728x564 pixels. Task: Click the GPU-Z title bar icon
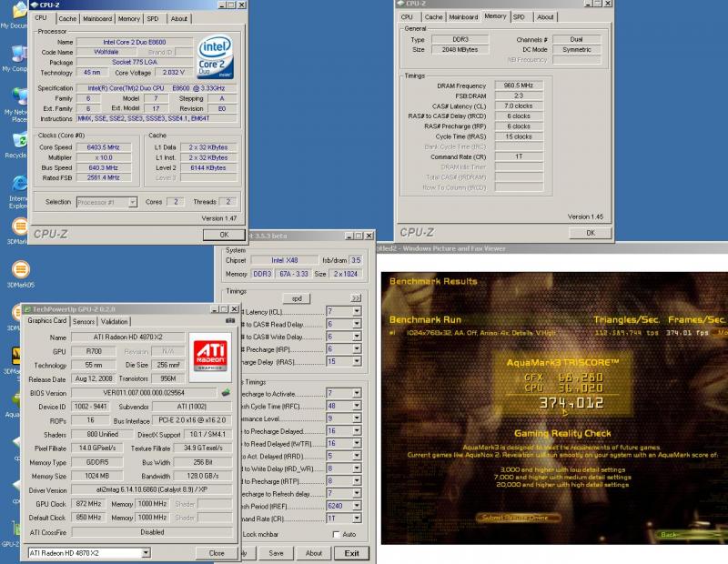pos(27,309)
